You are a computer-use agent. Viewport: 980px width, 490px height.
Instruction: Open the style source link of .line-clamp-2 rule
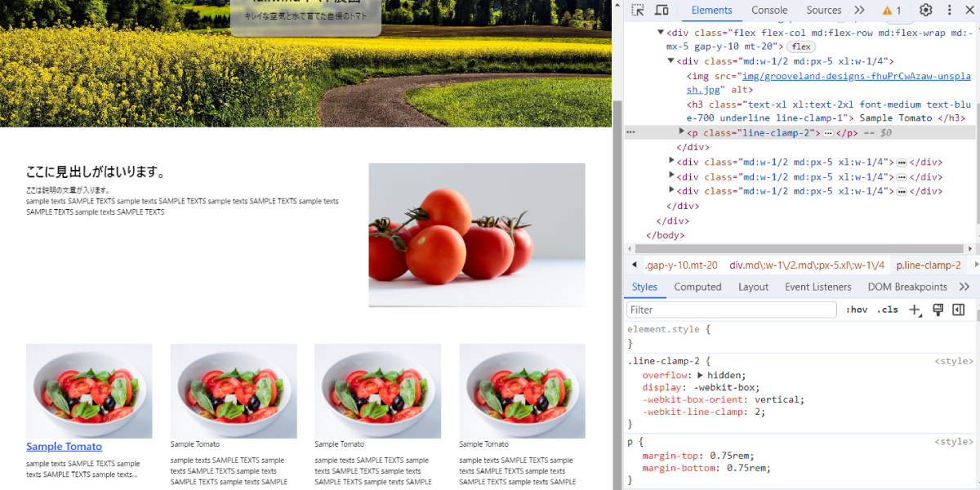[954, 361]
